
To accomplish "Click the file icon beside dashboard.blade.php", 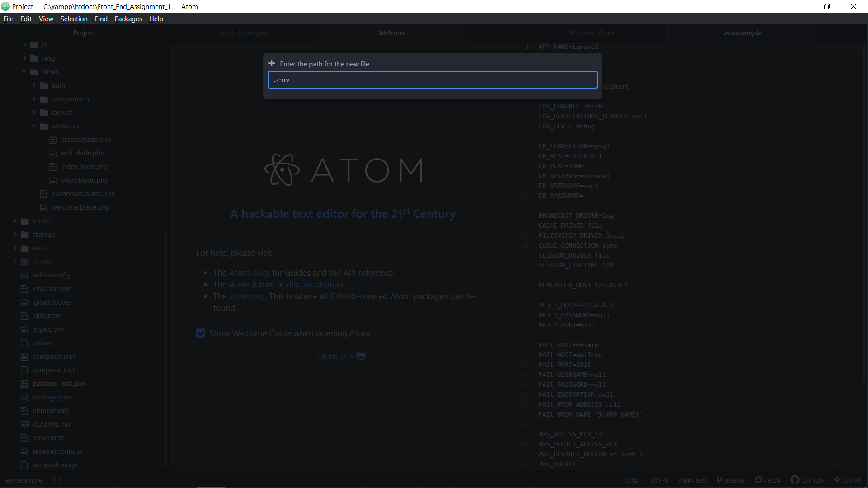I will 43,194.
